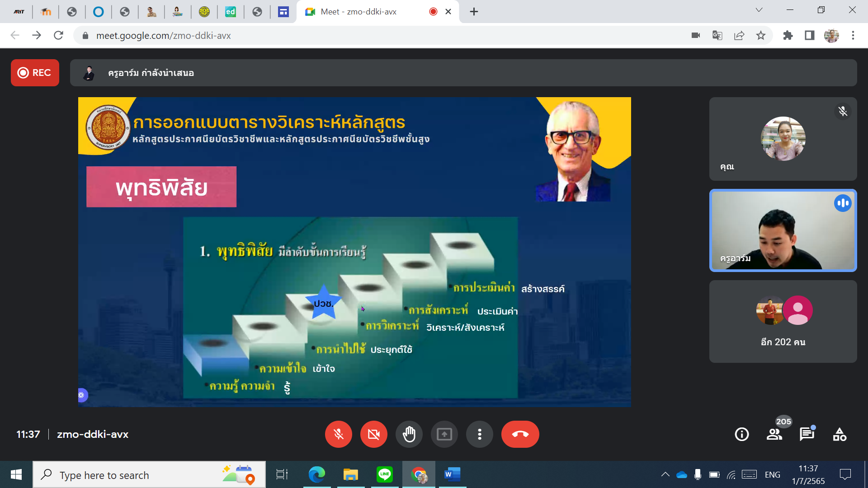Screen dimensions: 868x488
Task: Reload the Meet page
Action: point(58,35)
